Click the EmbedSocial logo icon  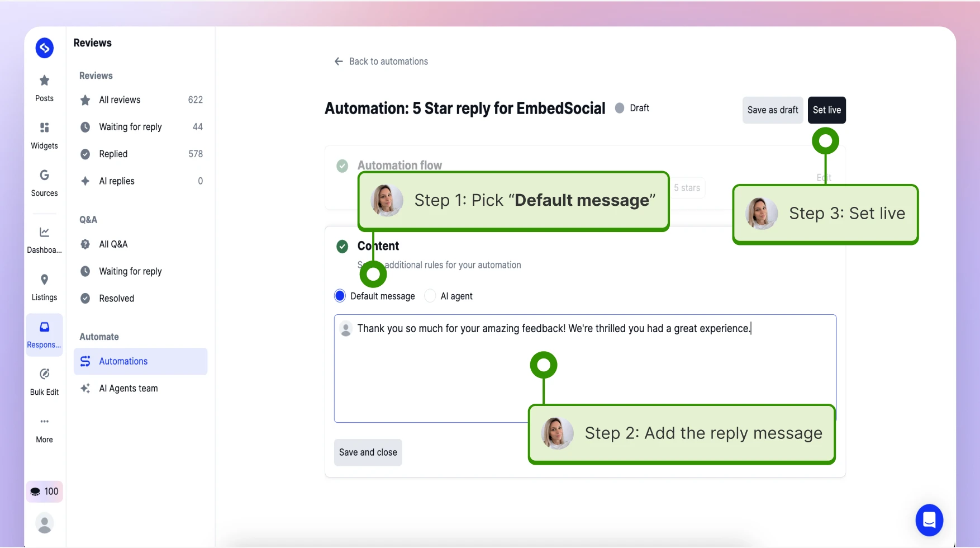tap(45, 48)
